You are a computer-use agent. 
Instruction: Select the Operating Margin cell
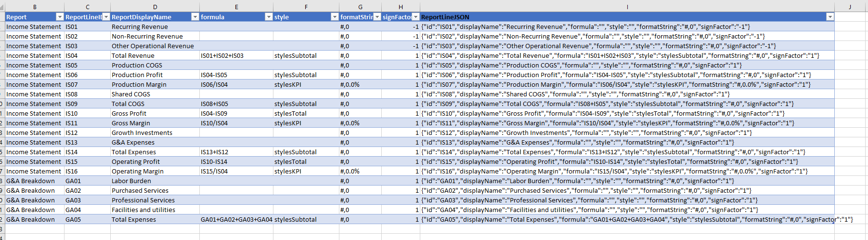coord(155,171)
